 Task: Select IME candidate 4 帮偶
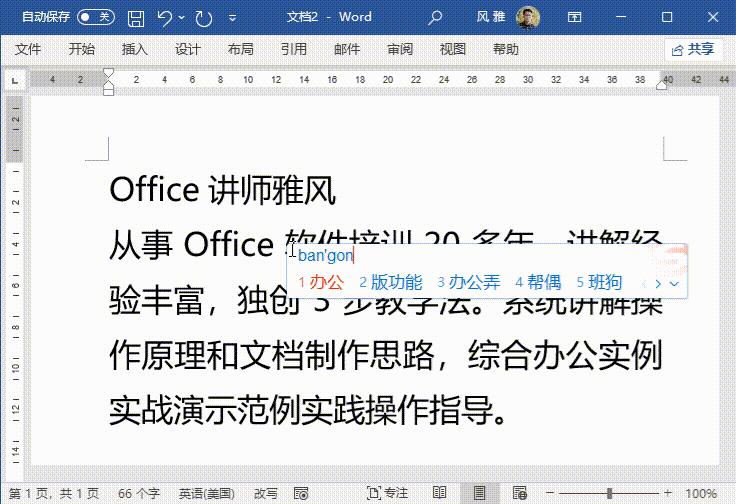coord(538,283)
